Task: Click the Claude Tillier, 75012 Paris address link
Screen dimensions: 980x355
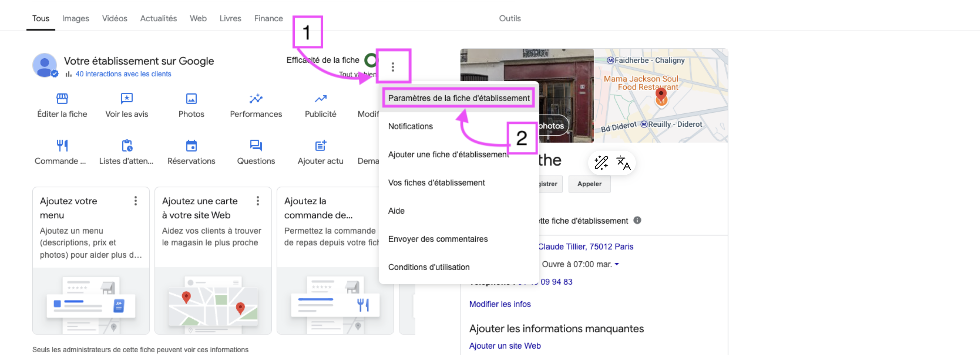Action: click(585, 247)
